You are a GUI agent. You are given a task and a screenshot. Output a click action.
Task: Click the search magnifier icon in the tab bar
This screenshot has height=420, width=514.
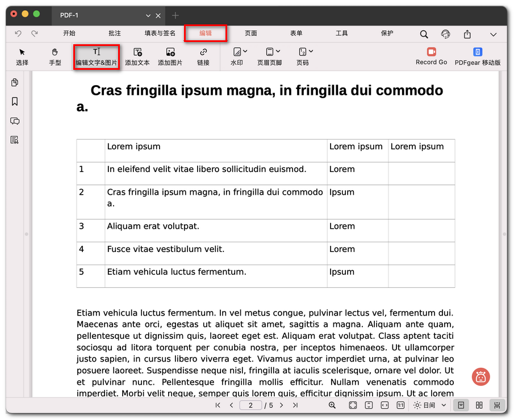click(424, 34)
